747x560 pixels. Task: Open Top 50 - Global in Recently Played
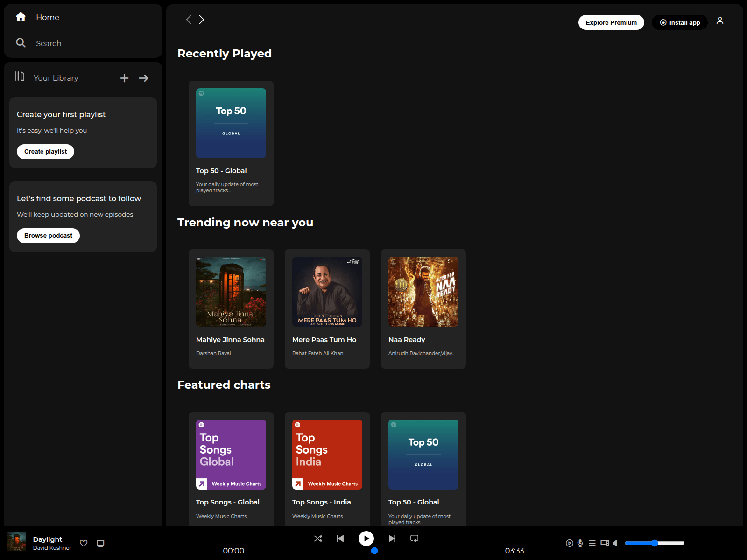pyautogui.click(x=231, y=143)
